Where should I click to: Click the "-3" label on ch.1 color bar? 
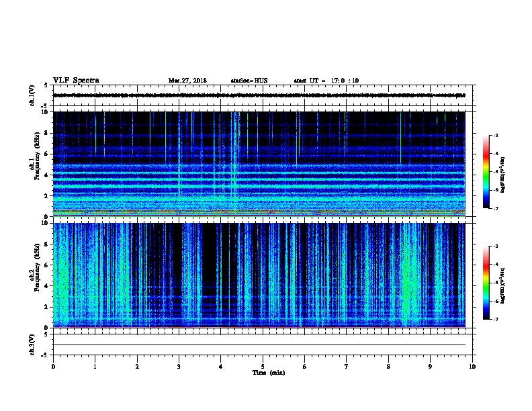coord(495,135)
